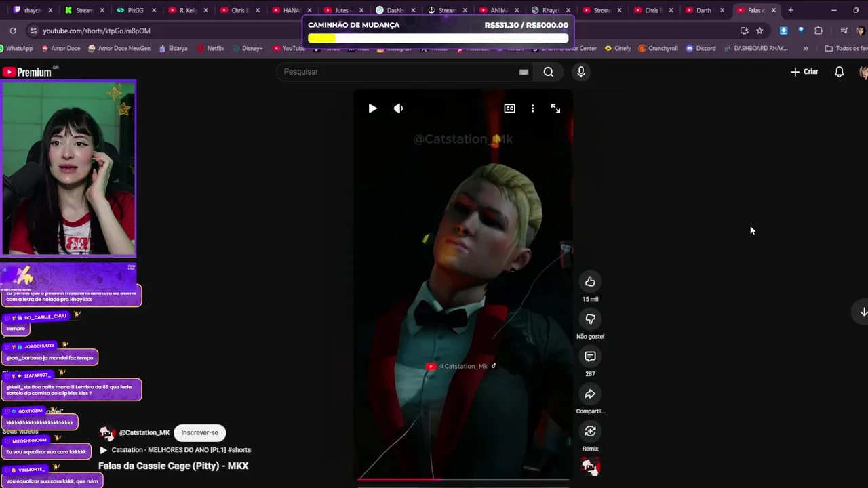The height and width of the screenshot is (488, 868).
Task: Open the sound thumbnail below Remix
Action: tap(590, 466)
